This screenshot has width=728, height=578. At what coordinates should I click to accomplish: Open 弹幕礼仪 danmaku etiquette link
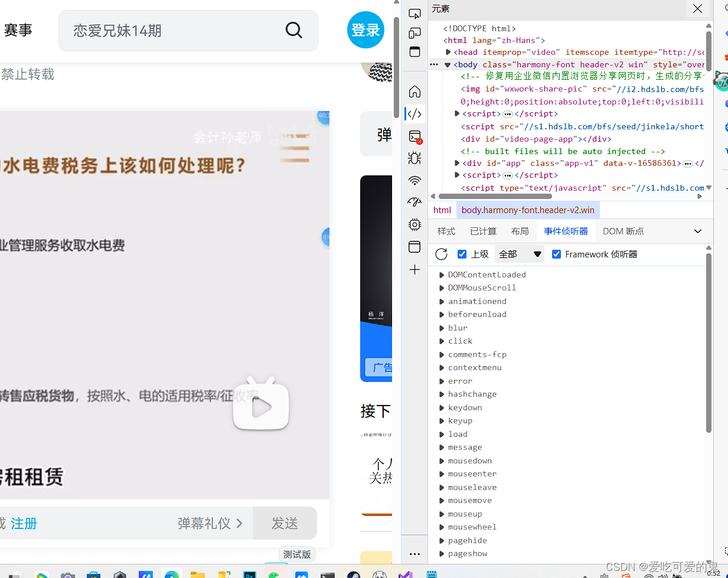pos(210,523)
